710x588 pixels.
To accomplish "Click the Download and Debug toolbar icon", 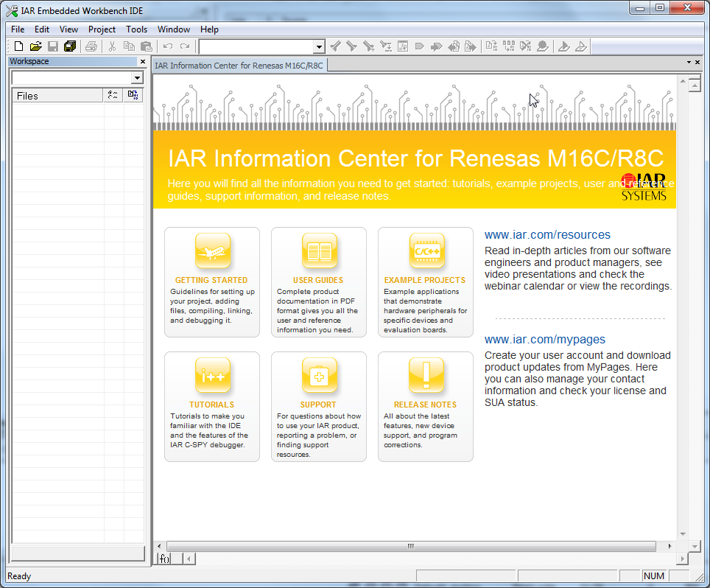I will point(563,46).
